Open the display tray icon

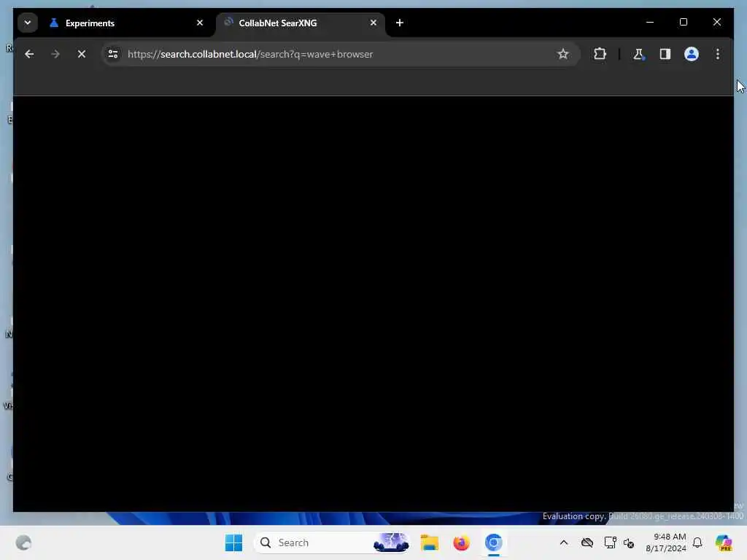(x=610, y=542)
